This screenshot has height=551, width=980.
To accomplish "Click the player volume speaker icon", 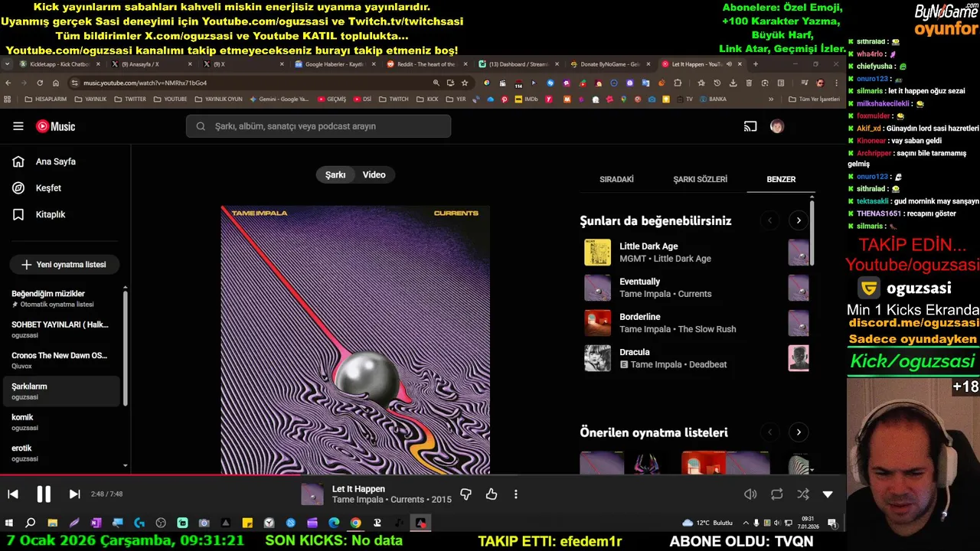I will click(x=750, y=494).
